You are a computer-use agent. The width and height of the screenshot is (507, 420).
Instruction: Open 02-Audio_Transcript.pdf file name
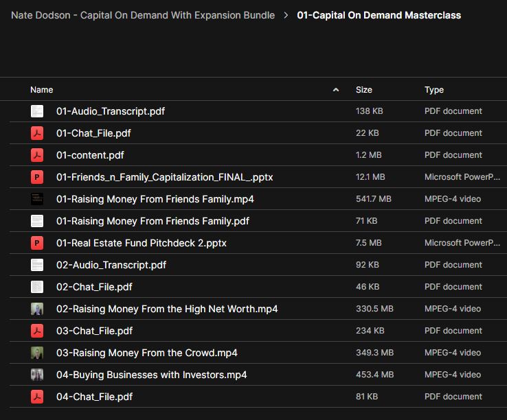(x=111, y=265)
